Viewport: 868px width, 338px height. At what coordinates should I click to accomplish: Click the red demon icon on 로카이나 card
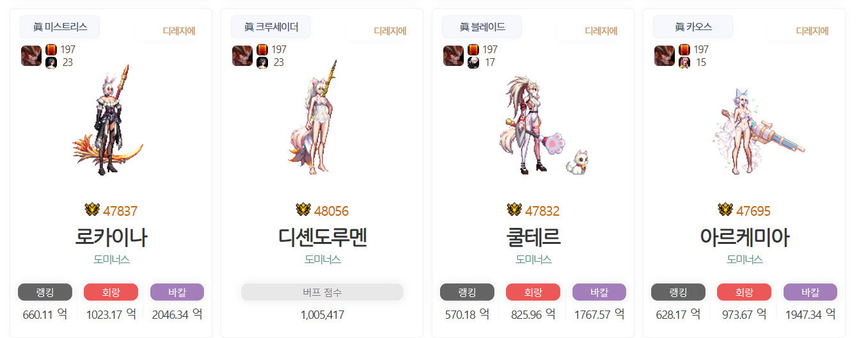(x=31, y=56)
